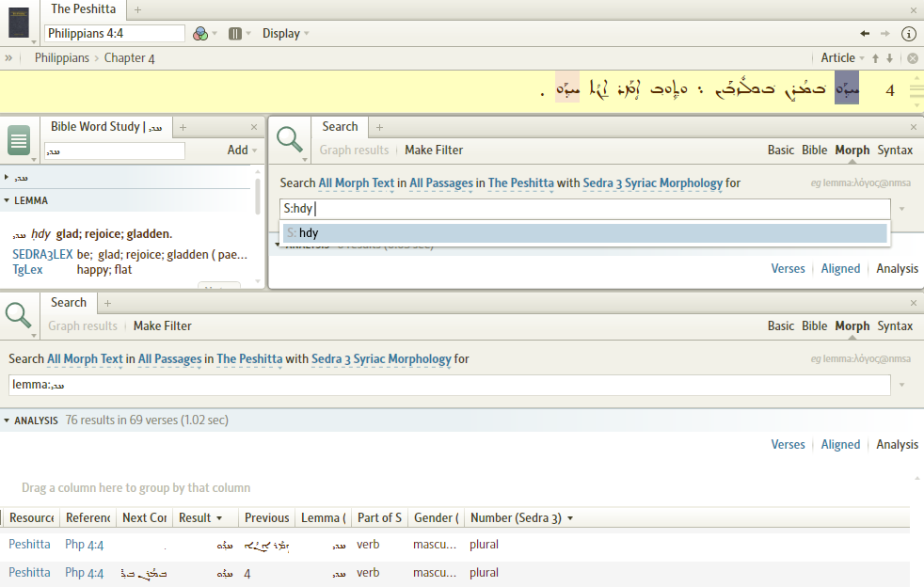Click the Chapter 4 breadcrumb
This screenshot has height=587, width=924.
[x=129, y=57]
